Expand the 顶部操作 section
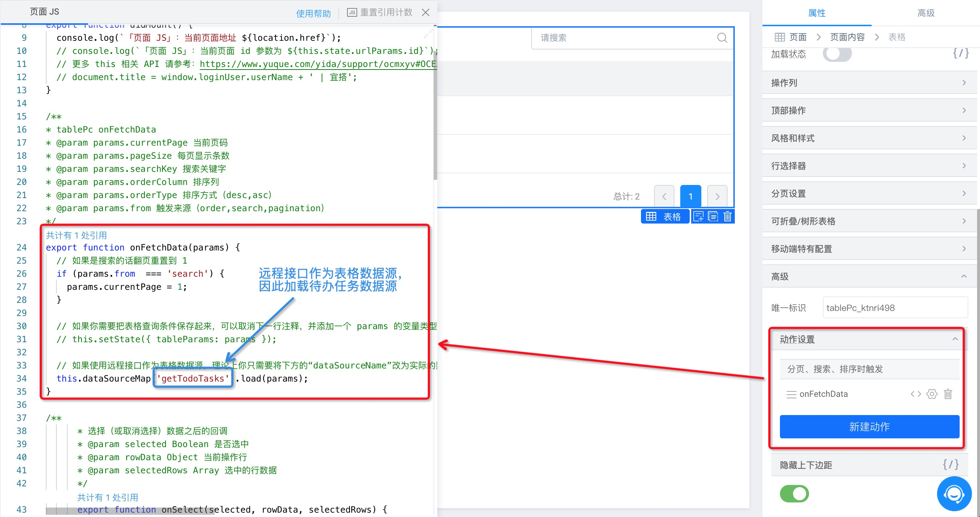The height and width of the screenshot is (517, 980). tap(870, 110)
